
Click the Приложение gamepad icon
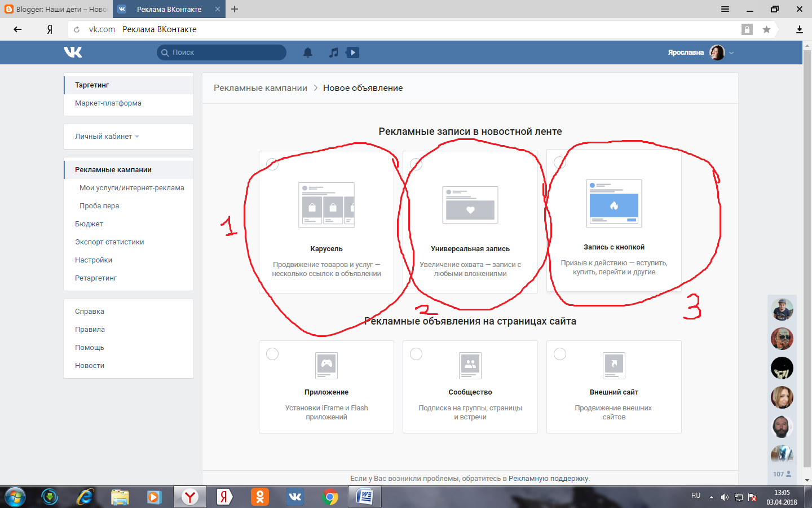[x=326, y=366]
